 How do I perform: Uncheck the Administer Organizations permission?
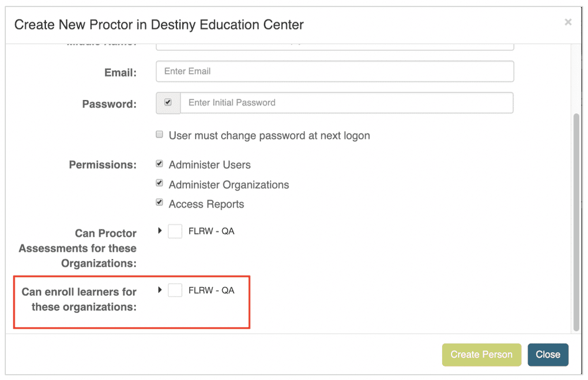pos(159,184)
